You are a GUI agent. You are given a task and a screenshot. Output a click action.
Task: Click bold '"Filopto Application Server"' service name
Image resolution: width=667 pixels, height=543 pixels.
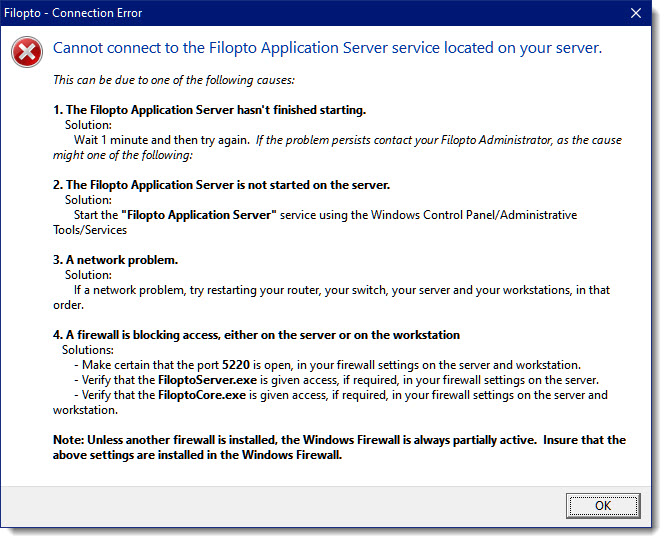point(199,215)
